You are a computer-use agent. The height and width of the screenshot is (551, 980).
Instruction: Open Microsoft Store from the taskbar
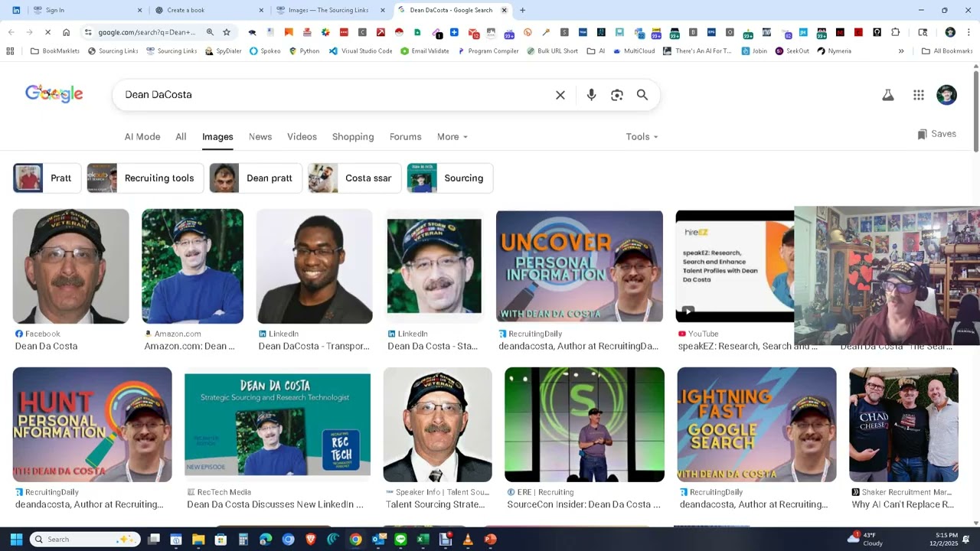point(220,540)
